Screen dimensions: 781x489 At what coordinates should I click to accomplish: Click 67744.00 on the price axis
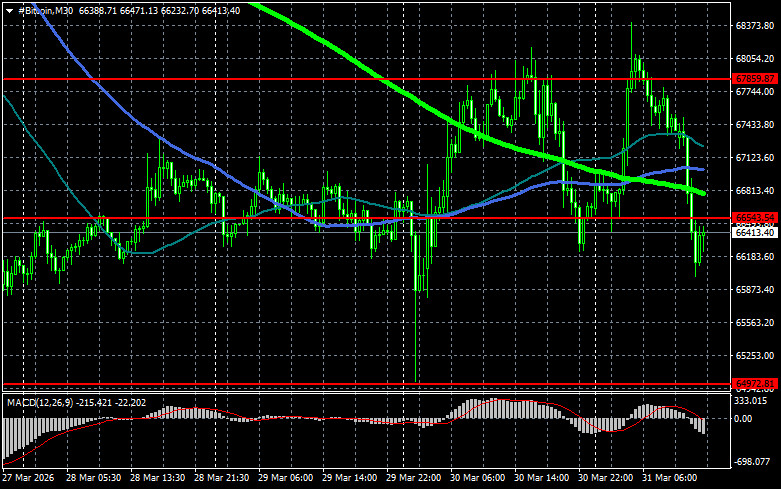point(755,92)
